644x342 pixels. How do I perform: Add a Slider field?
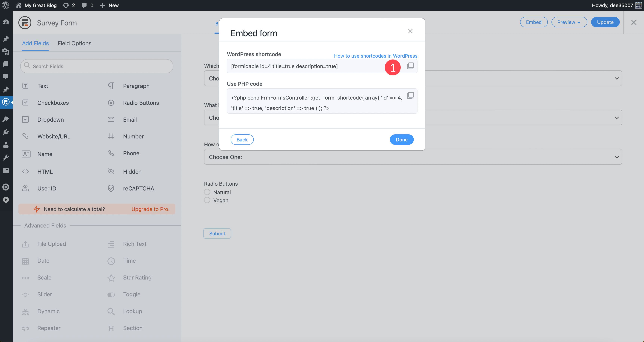44,294
